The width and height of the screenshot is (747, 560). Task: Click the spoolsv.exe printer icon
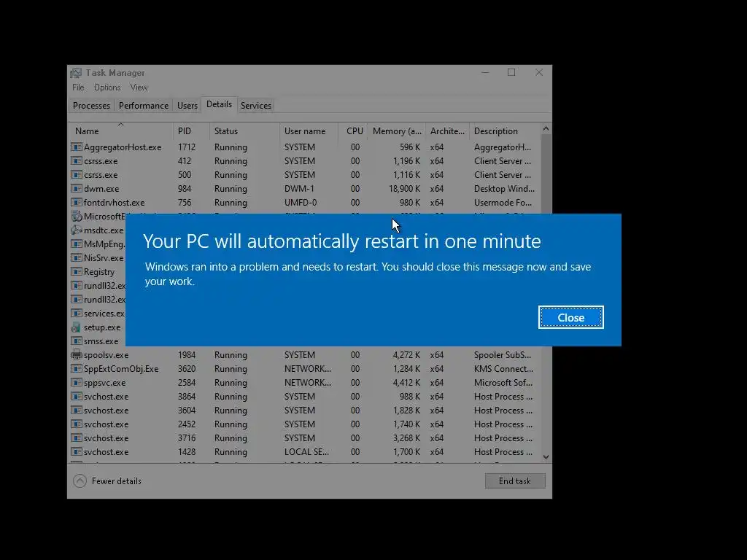[76, 355]
